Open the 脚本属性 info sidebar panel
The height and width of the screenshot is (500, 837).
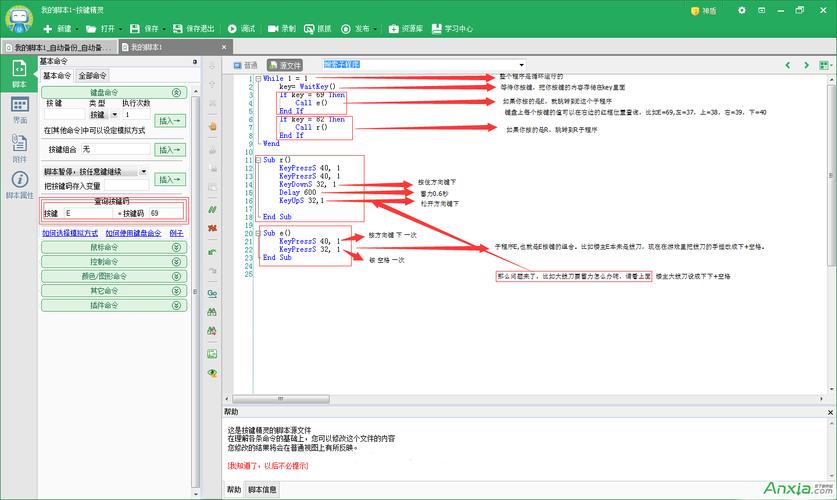click(x=20, y=185)
